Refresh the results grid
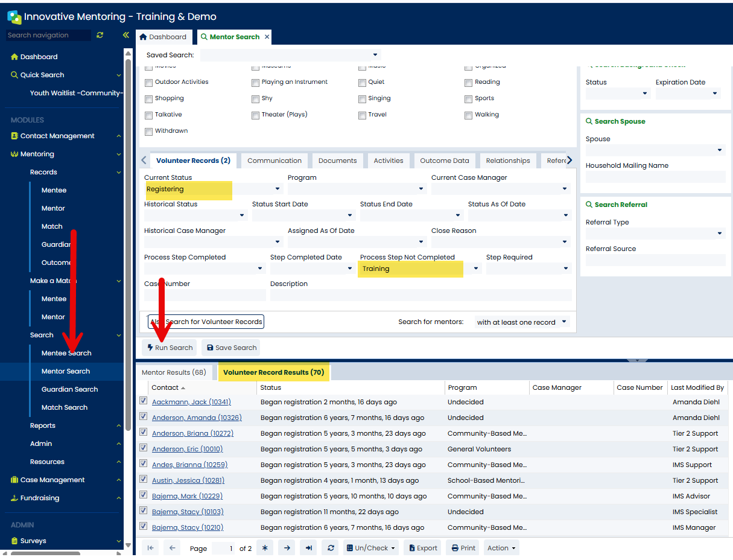Image resolution: width=733 pixels, height=560 pixels. [331, 548]
